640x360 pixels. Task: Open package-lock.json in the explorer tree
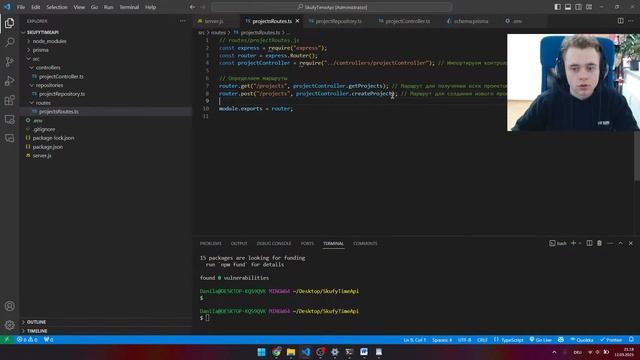[x=53, y=138]
